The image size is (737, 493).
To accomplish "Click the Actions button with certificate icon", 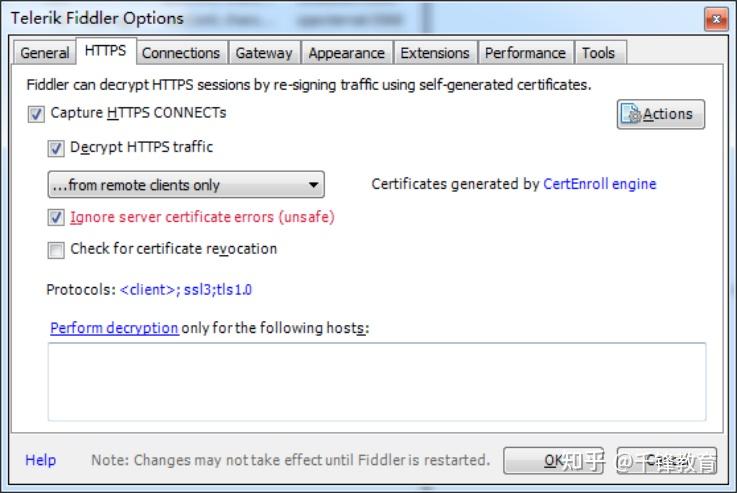I will 660,114.
